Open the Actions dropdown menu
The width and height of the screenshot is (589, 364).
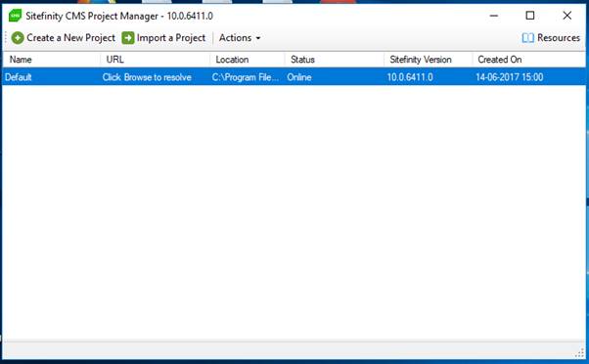240,38
